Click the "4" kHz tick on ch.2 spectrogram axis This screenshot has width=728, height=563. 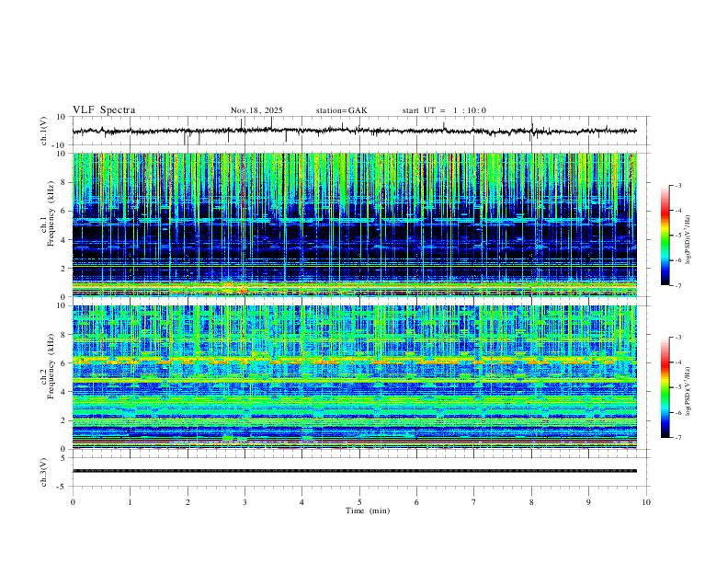[65, 392]
